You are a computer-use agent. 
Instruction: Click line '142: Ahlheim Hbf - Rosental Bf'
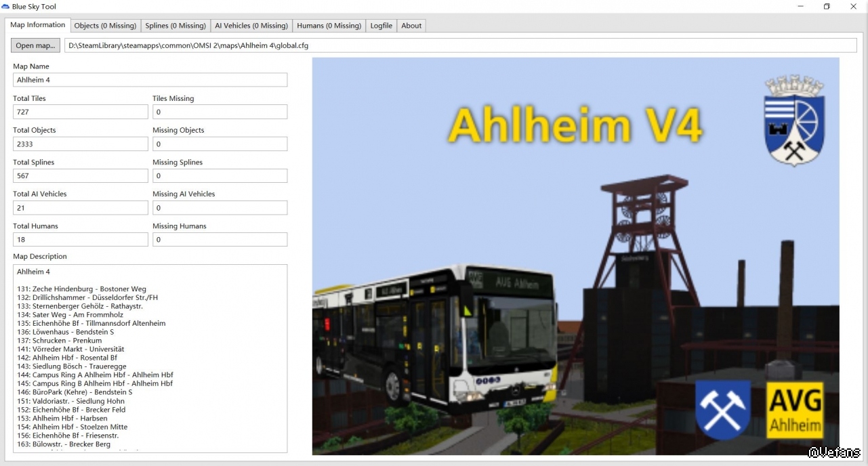pyautogui.click(x=66, y=358)
